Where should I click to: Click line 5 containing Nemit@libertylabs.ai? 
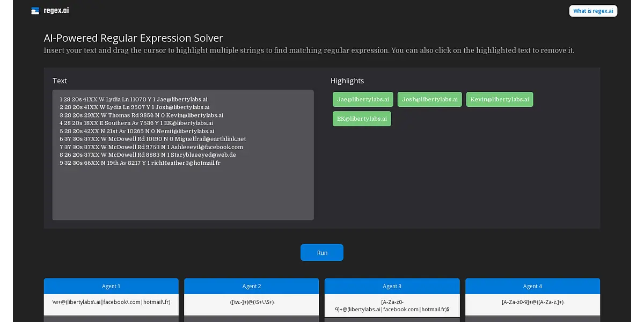click(137, 131)
